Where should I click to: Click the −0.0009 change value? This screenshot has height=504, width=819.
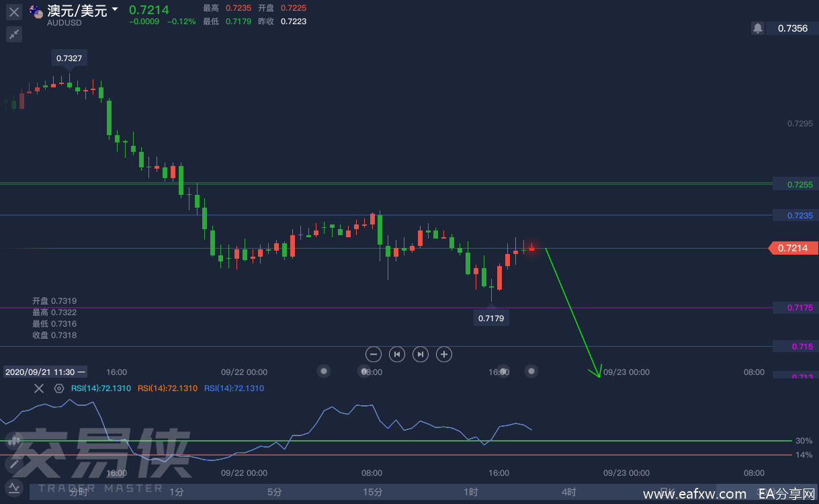click(144, 22)
